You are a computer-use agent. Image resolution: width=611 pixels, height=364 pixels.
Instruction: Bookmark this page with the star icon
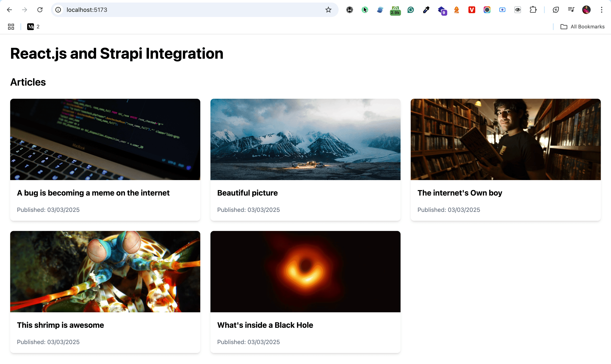(x=328, y=10)
